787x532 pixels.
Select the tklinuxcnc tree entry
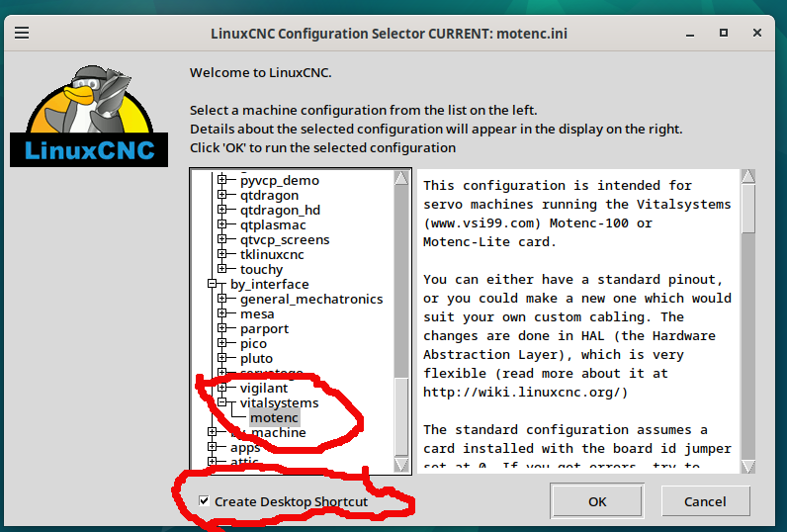272,254
